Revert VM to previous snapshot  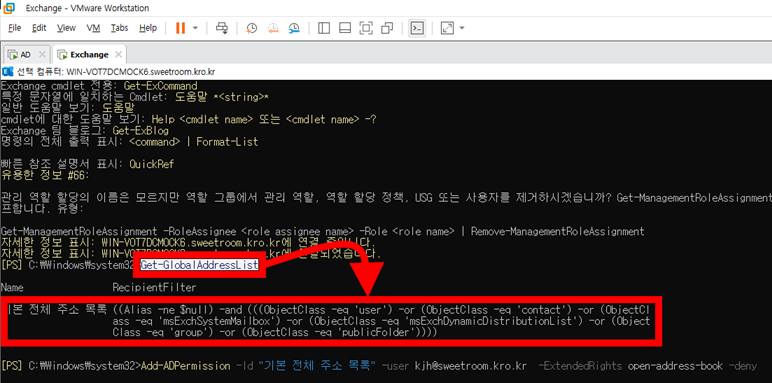(x=273, y=28)
